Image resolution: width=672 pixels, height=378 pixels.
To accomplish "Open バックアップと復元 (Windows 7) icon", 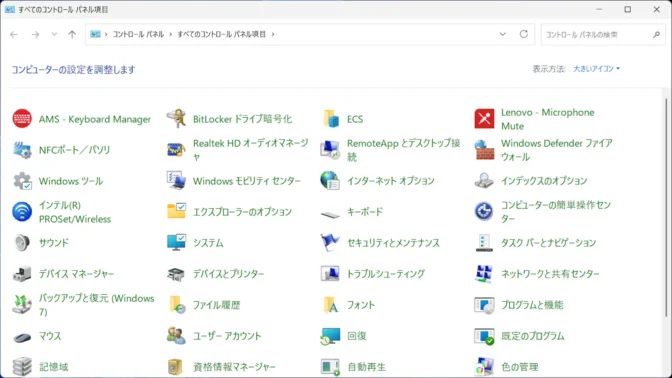I will (22, 305).
